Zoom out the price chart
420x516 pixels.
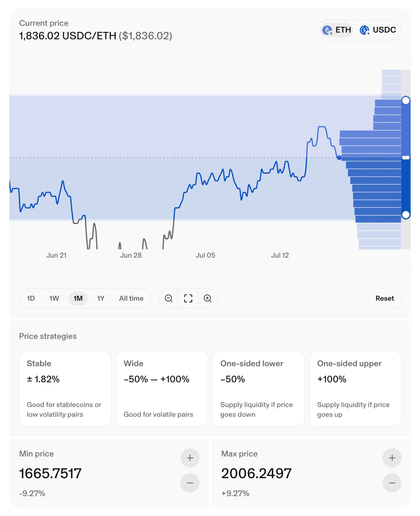coord(169,298)
